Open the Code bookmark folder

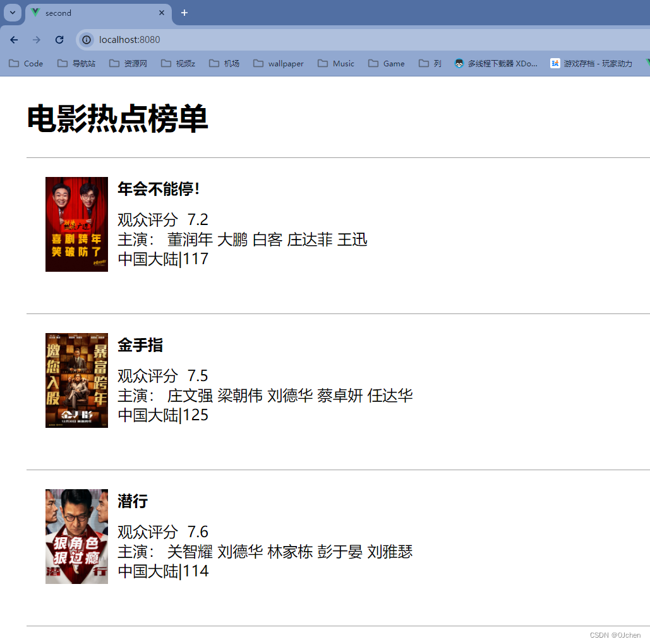point(26,63)
